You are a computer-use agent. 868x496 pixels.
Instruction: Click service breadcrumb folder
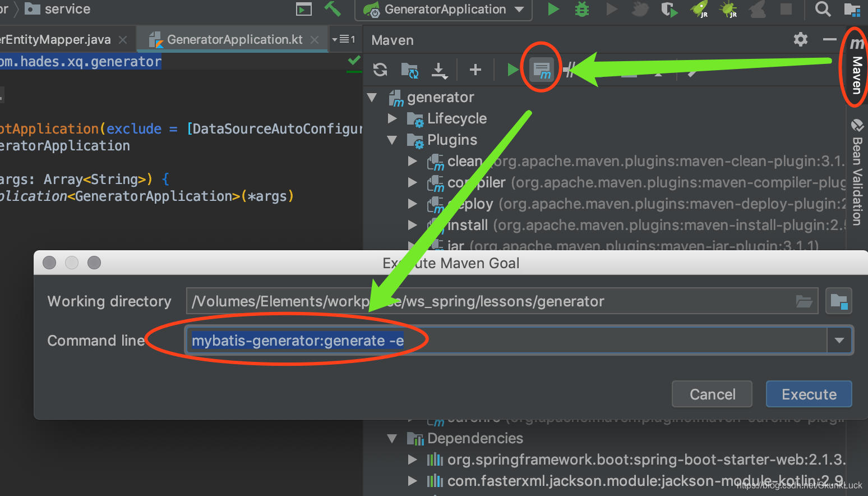tap(58, 9)
